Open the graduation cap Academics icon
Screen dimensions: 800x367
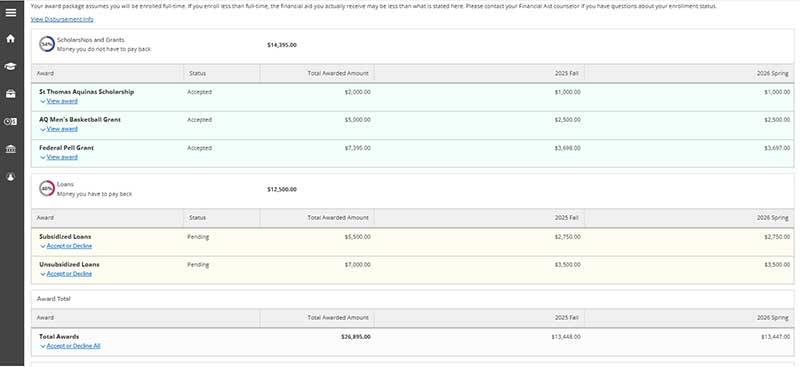(11, 66)
